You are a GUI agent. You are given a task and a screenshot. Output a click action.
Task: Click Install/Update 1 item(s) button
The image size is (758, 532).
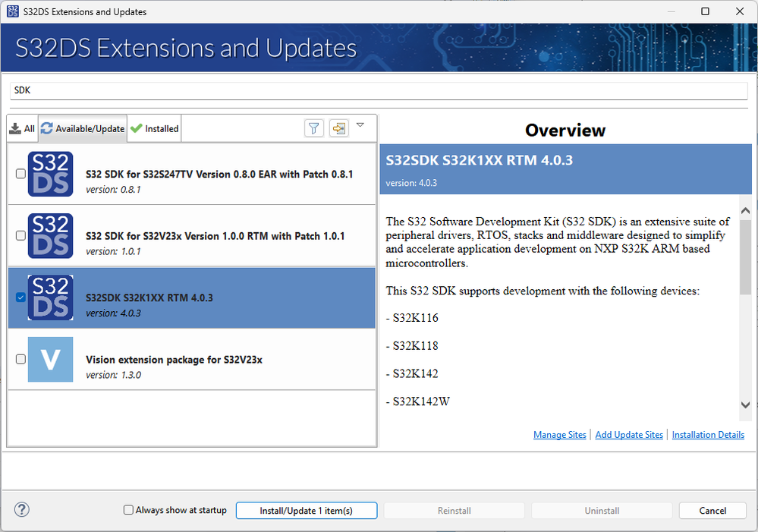(x=307, y=510)
